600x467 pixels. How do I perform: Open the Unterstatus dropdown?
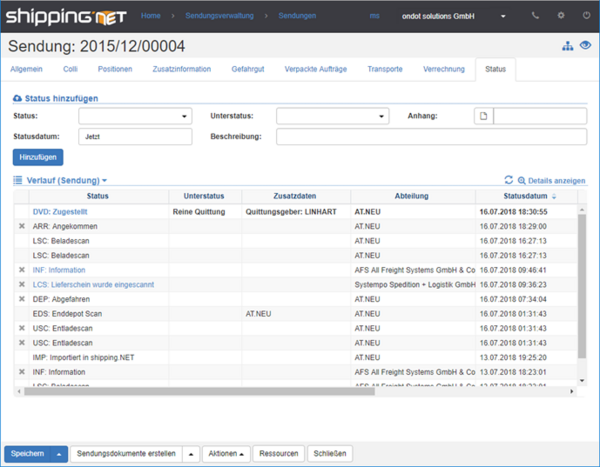[x=332, y=117]
